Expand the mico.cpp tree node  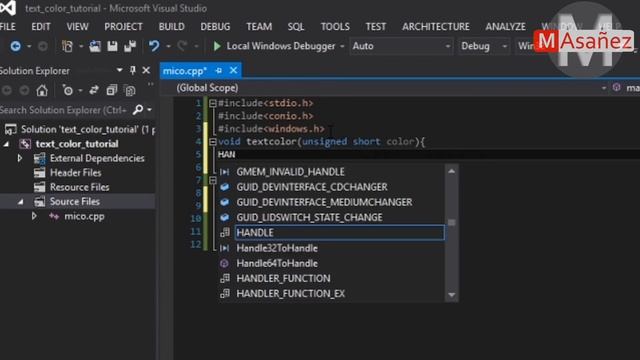(34, 216)
